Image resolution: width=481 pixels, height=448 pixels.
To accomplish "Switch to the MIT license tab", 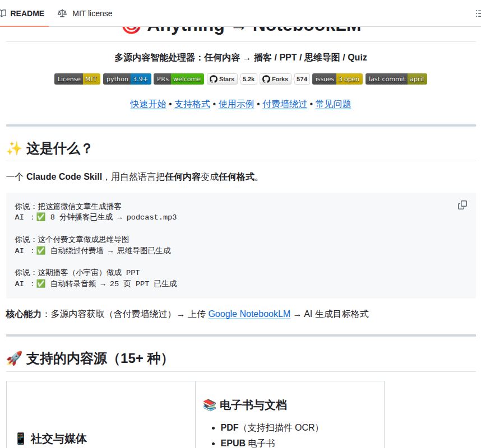I will point(85,13).
